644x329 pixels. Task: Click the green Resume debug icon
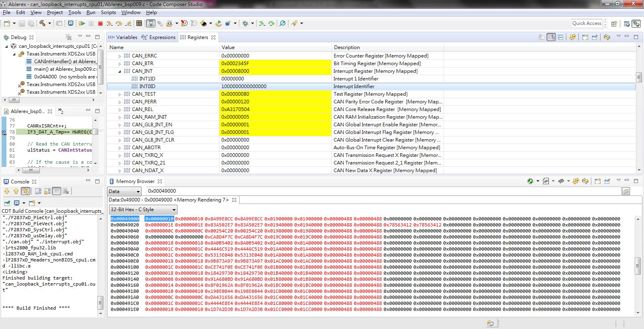point(82,23)
